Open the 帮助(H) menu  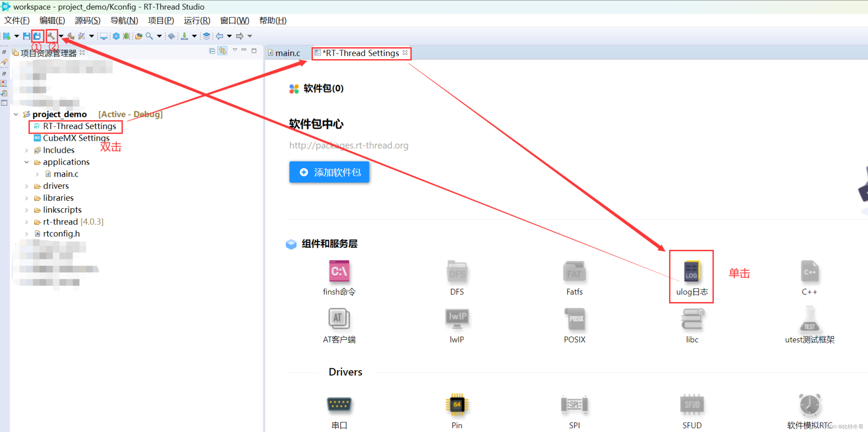point(273,21)
